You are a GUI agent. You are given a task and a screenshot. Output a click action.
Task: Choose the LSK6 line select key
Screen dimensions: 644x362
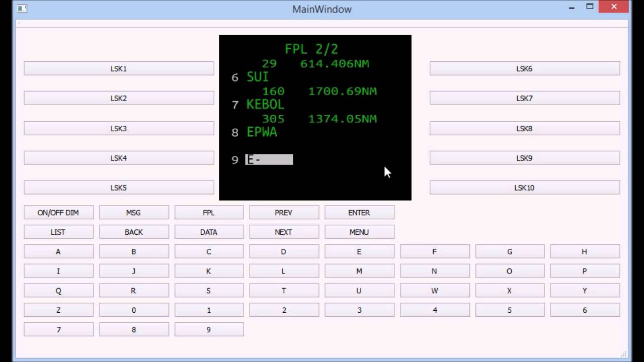(x=525, y=68)
